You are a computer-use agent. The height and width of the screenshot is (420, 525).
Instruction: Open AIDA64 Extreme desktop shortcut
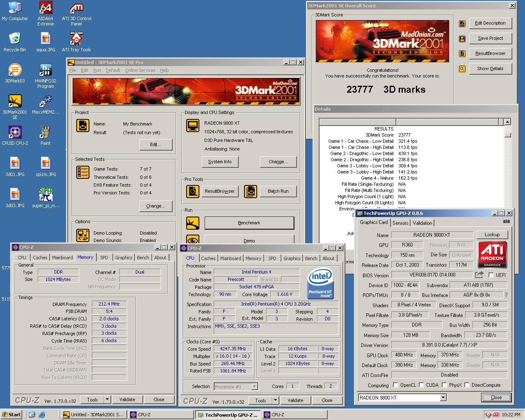click(46, 14)
